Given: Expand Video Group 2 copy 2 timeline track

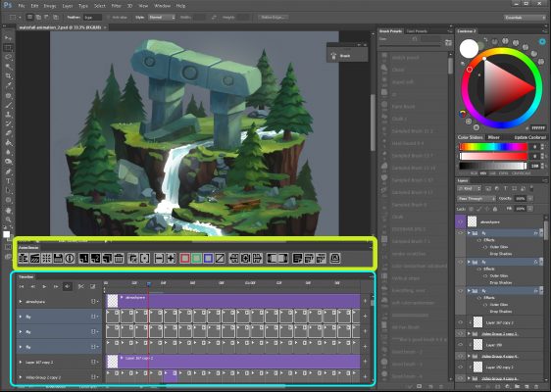Looking at the screenshot, I should [x=21, y=377].
